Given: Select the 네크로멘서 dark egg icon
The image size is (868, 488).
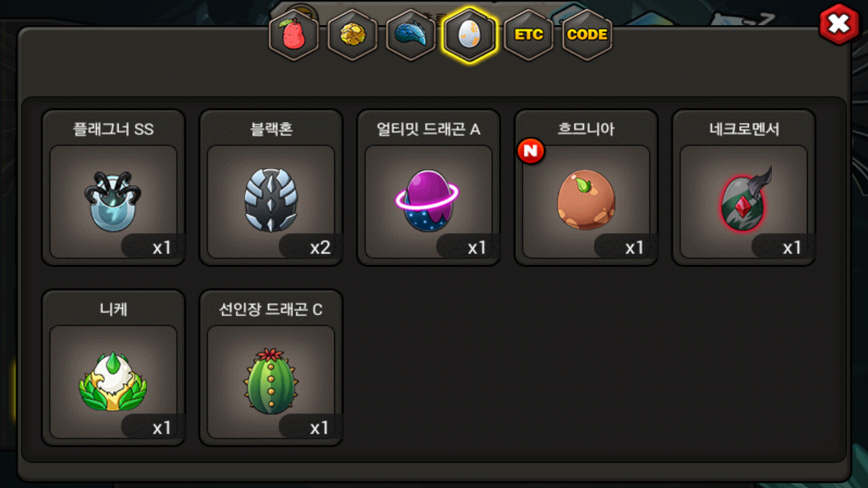Looking at the screenshot, I should [744, 201].
